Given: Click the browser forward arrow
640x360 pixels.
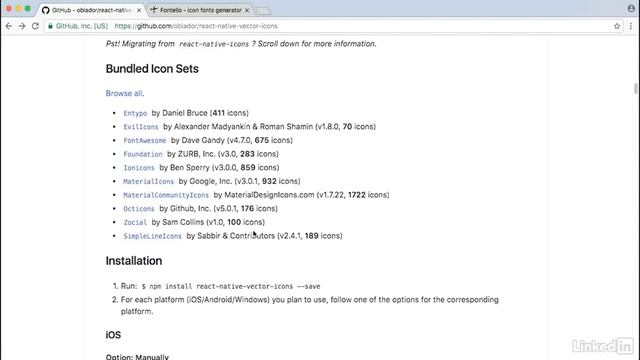Looking at the screenshot, I should (x=22, y=26).
